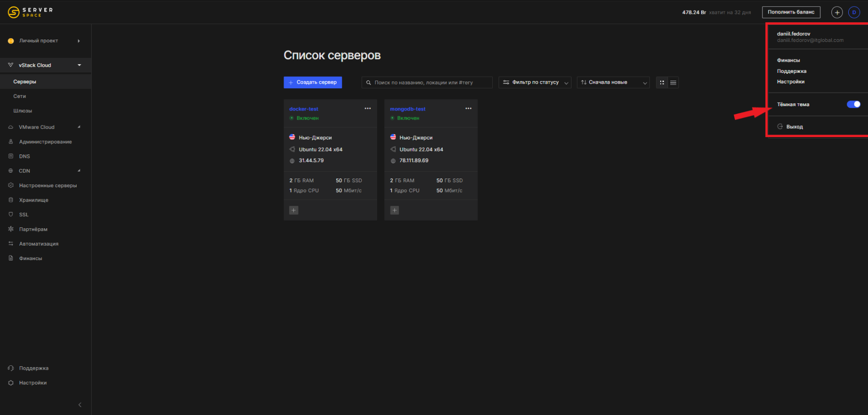
Task: Click the DNS sidebar icon
Action: click(x=11, y=156)
